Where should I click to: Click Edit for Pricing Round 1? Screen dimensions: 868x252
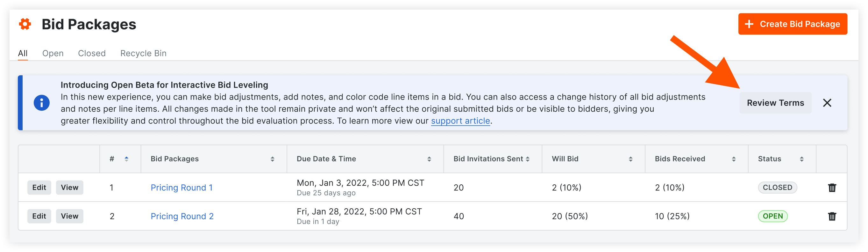pyautogui.click(x=39, y=188)
